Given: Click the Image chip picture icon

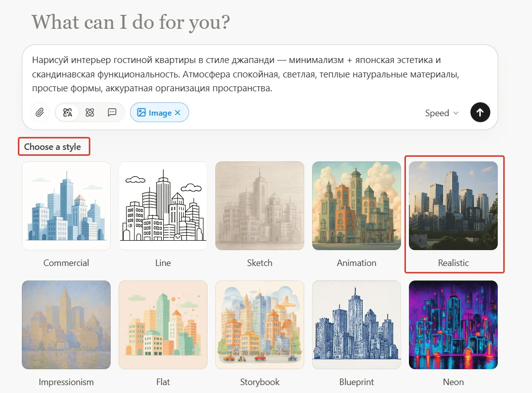Looking at the screenshot, I should tap(141, 113).
